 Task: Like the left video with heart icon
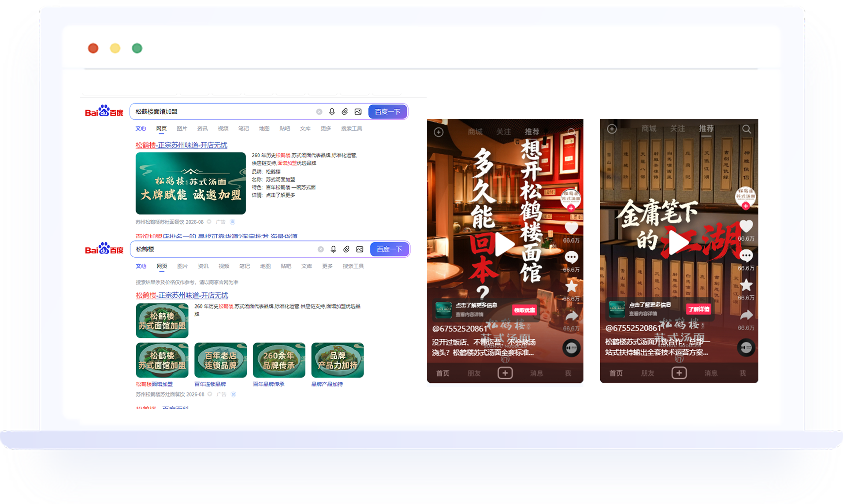(571, 228)
